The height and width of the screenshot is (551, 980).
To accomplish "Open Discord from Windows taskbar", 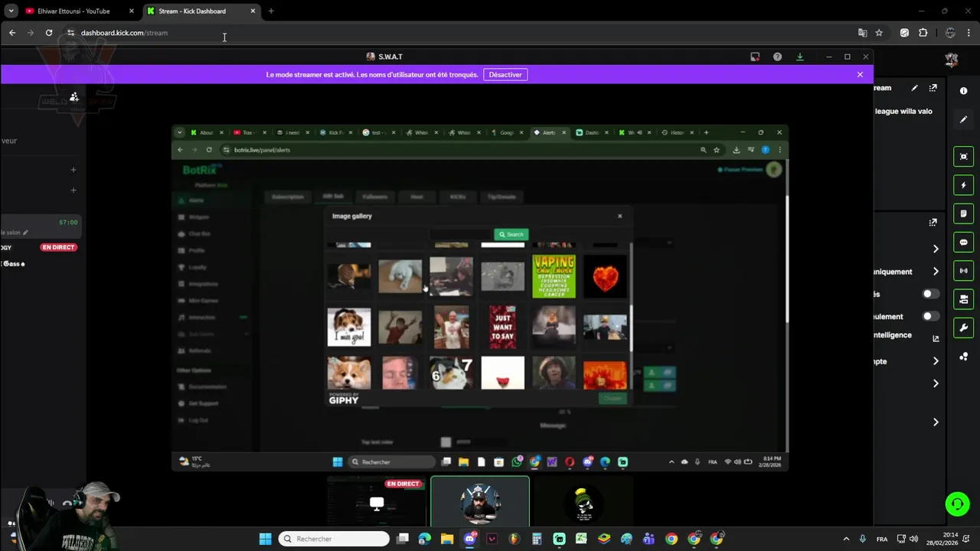I will click(x=469, y=539).
